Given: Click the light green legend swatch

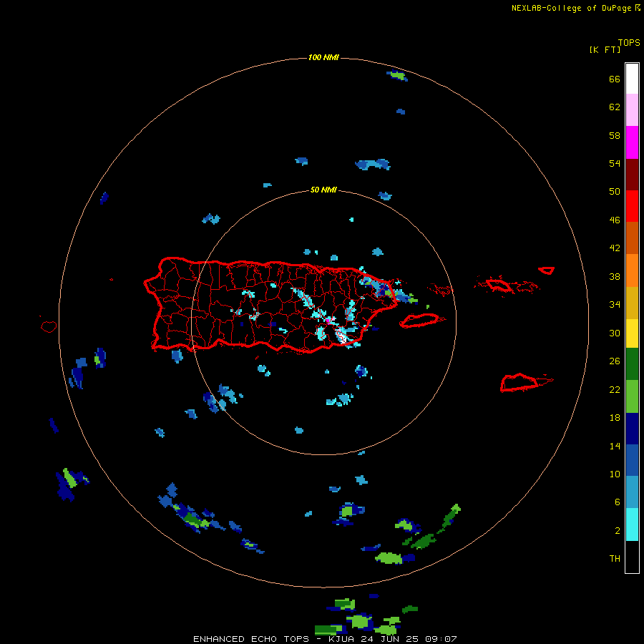Looking at the screenshot, I should point(632,396).
